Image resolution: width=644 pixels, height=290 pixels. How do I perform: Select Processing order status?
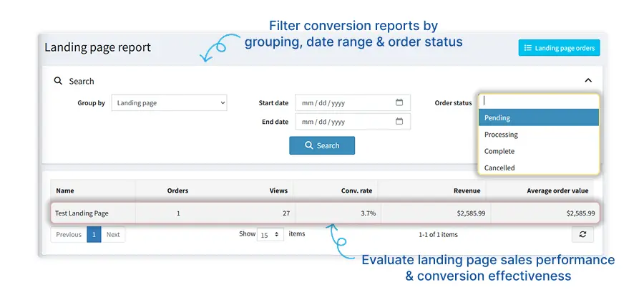[x=538, y=135]
